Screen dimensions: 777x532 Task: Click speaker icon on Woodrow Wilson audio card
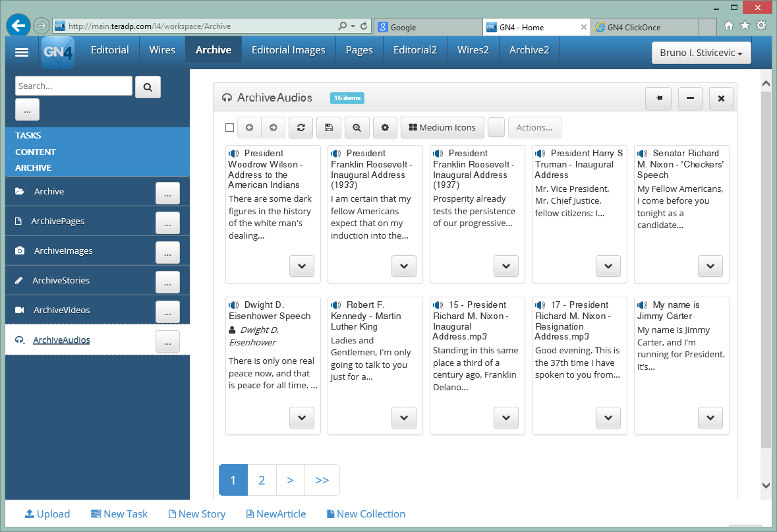(x=233, y=154)
